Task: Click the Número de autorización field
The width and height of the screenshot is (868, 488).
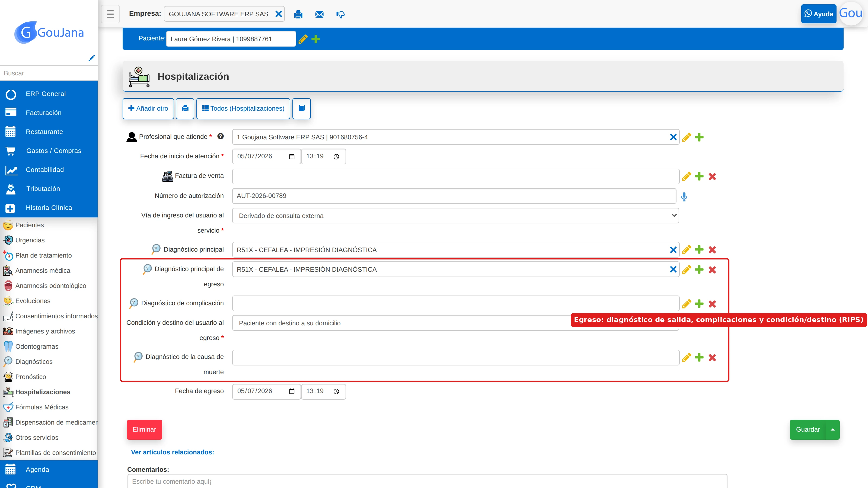Action: [454, 196]
